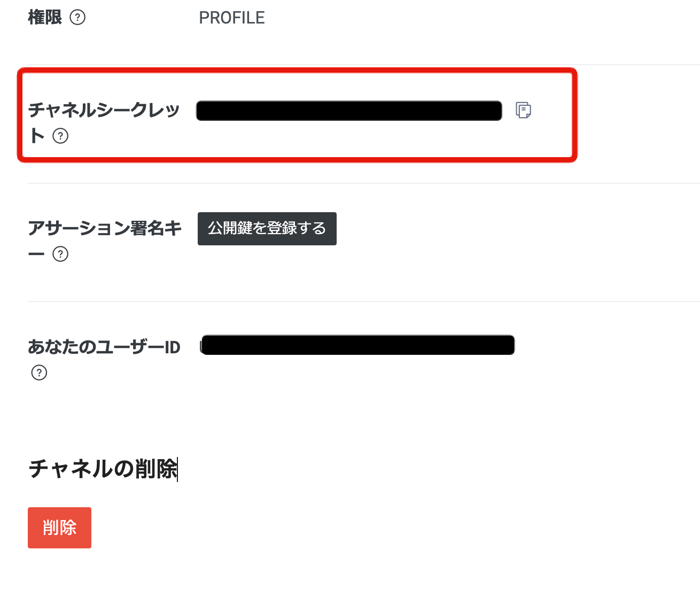Click the PROFILE permission value

coord(232,18)
